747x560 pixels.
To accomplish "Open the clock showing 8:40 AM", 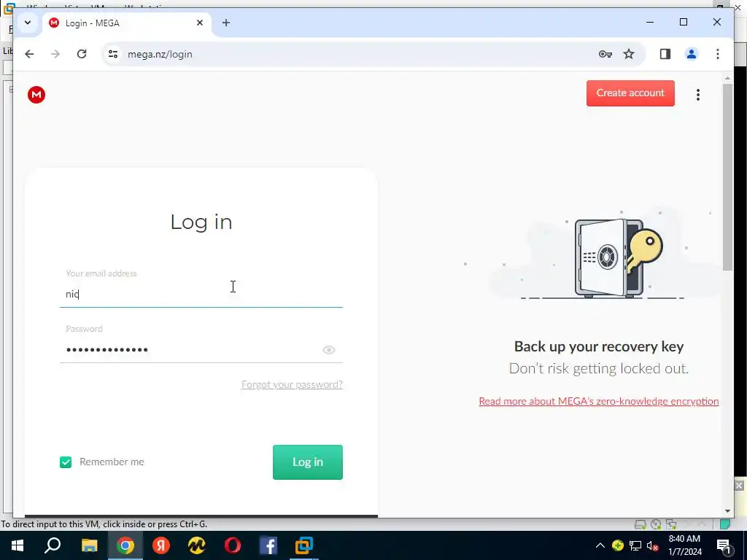I will pyautogui.click(x=684, y=545).
